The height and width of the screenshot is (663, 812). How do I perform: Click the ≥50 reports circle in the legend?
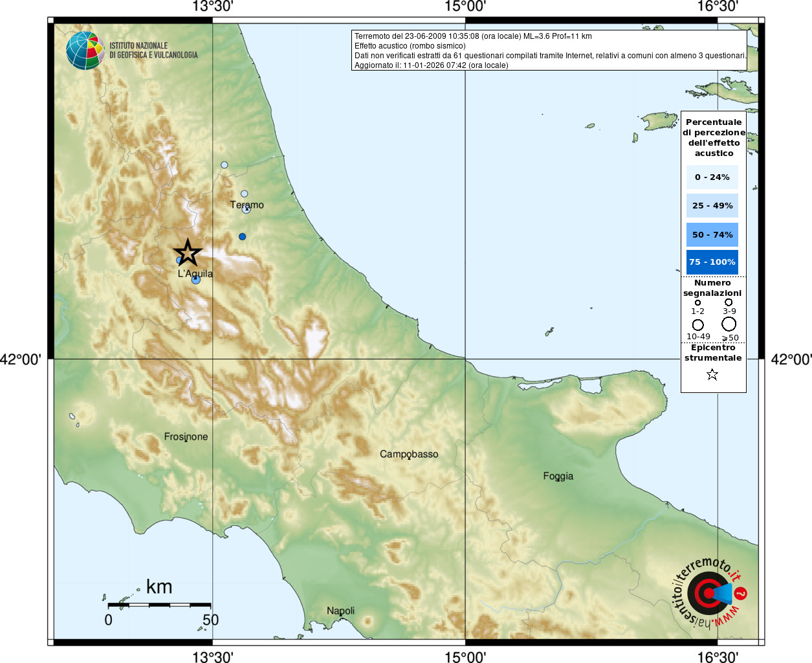pyautogui.click(x=729, y=324)
